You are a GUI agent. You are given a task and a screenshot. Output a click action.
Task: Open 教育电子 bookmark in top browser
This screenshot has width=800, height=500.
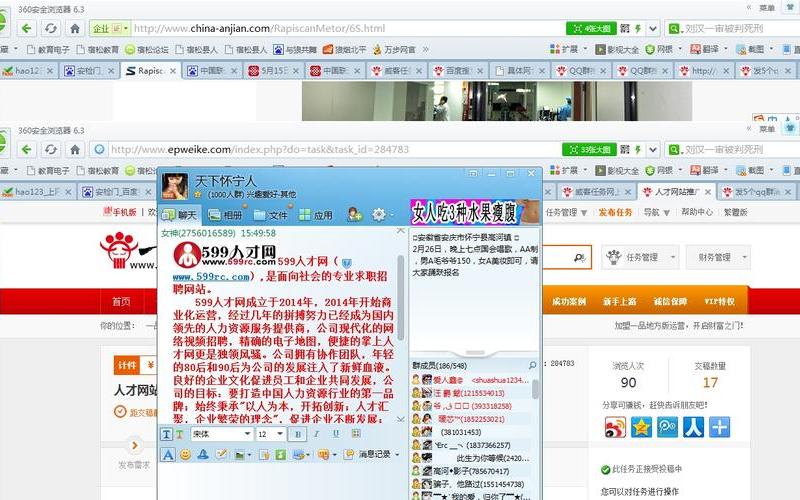point(48,49)
